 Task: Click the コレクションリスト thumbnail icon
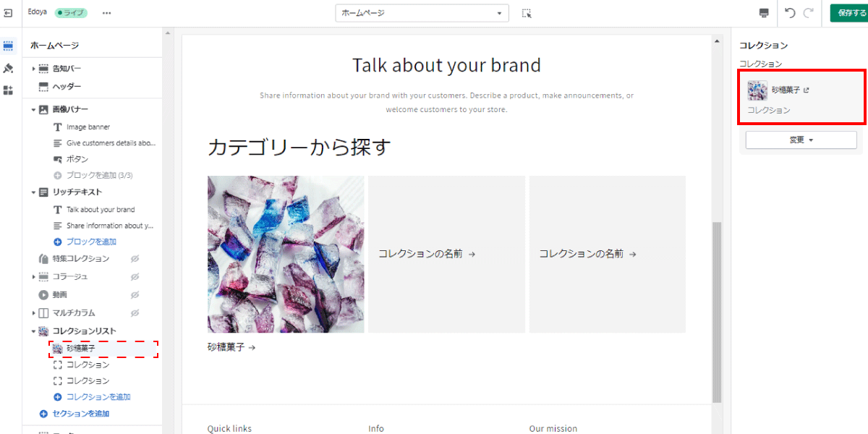43,331
